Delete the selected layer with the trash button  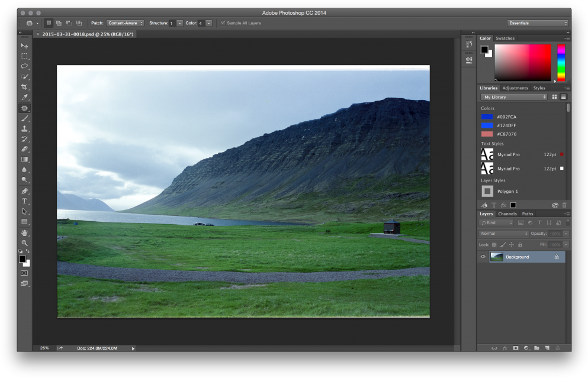[x=558, y=349]
